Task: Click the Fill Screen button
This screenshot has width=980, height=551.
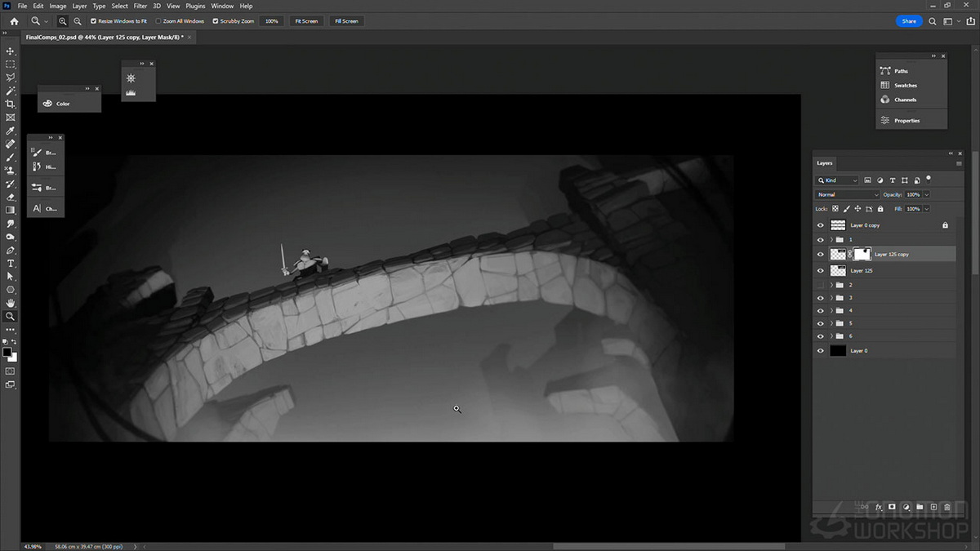Action: [346, 21]
